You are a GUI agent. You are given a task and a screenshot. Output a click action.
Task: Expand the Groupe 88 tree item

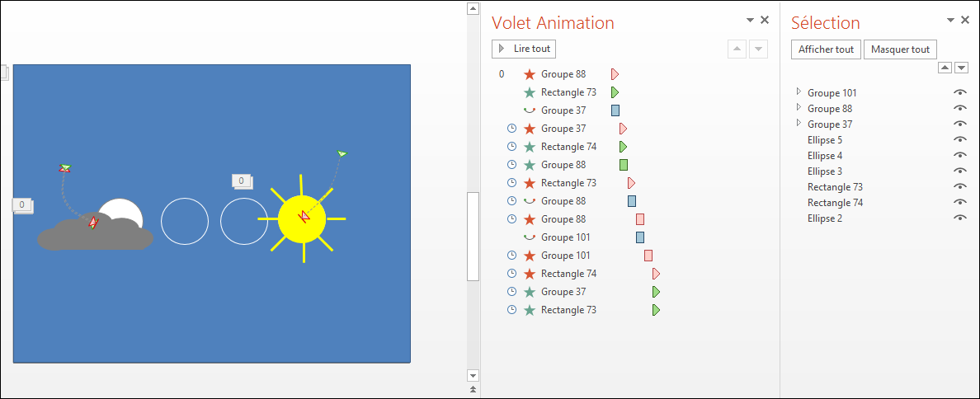point(799,107)
